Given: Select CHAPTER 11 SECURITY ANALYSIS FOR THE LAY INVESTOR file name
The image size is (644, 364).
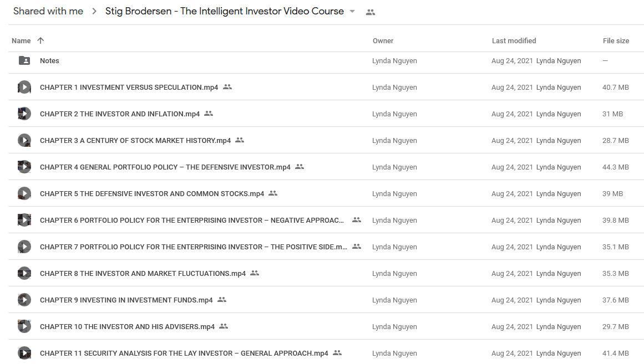Looking at the screenshot, I should pyautogui.click(x=184, y=353).
